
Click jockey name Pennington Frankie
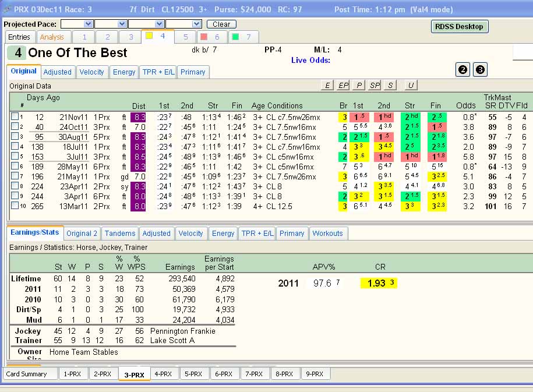pyautogui.click(x=183, y=331)
